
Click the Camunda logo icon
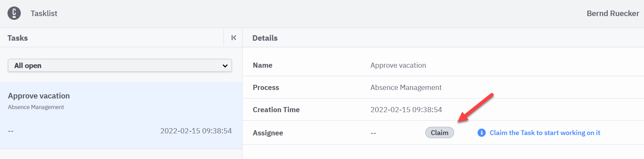pos(14,13)
